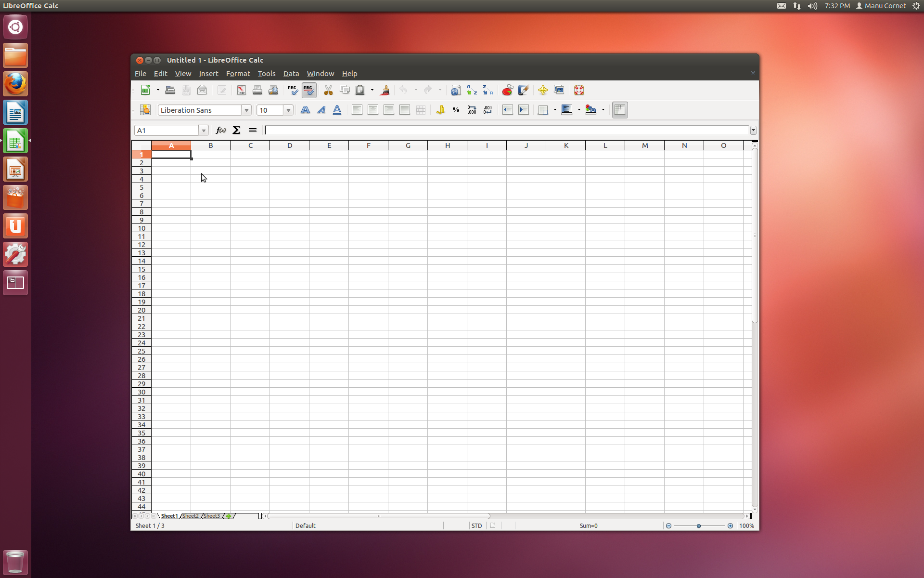Open the Insert Chart tool

point(507,90)
